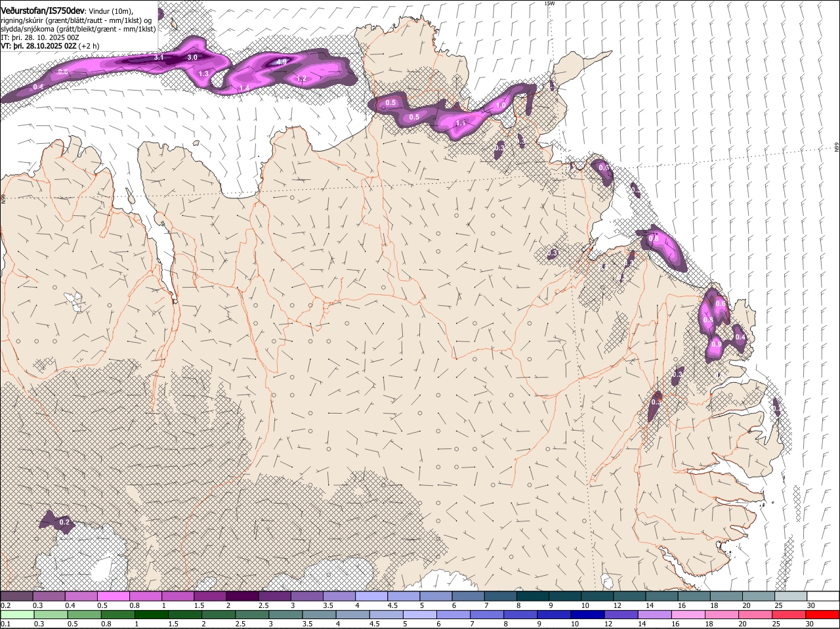Click the 'slydda/snjókoma' legend description line
The image size is (840, 629).
pyautogui.click(x=78, y=29)
